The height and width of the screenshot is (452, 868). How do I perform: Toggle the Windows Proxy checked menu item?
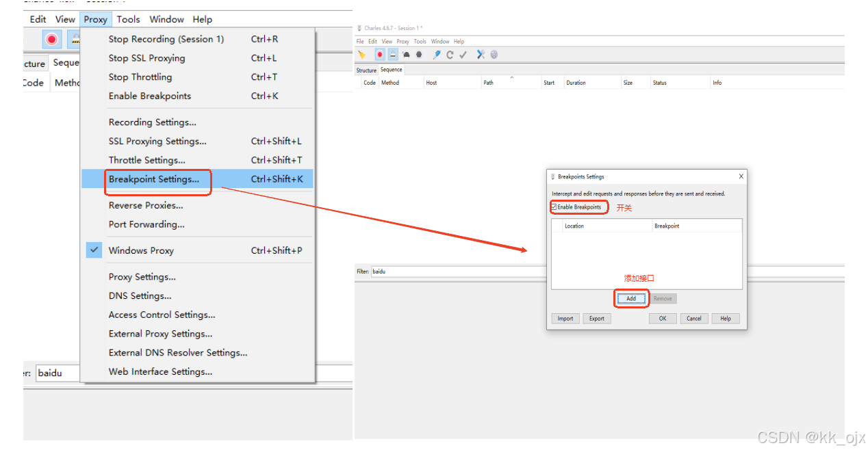pyautogui.click(x=197, y=250)
